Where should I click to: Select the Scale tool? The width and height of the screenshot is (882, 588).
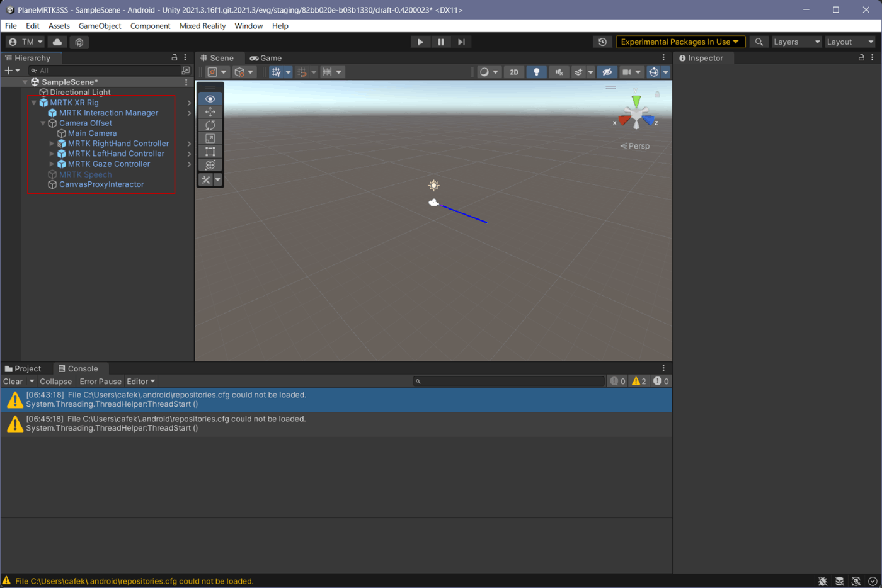pyautogui.click(x=210, y=139)
